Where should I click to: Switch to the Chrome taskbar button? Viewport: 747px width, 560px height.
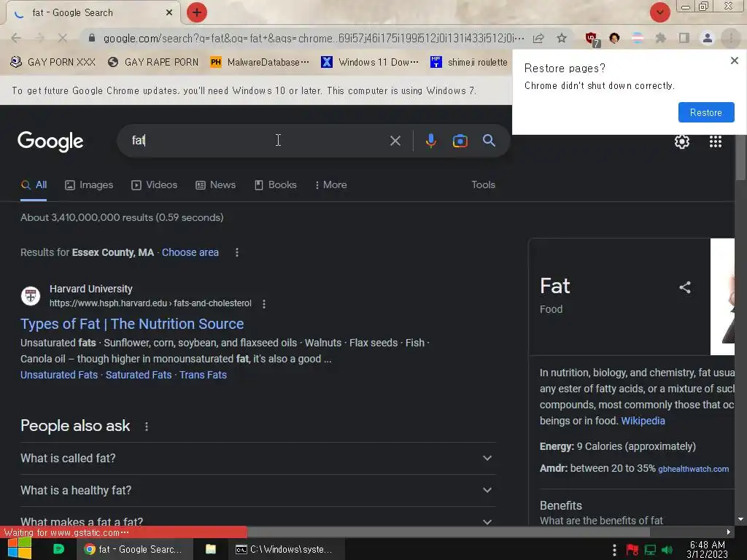pyautogui.click(x=135, y=549)
